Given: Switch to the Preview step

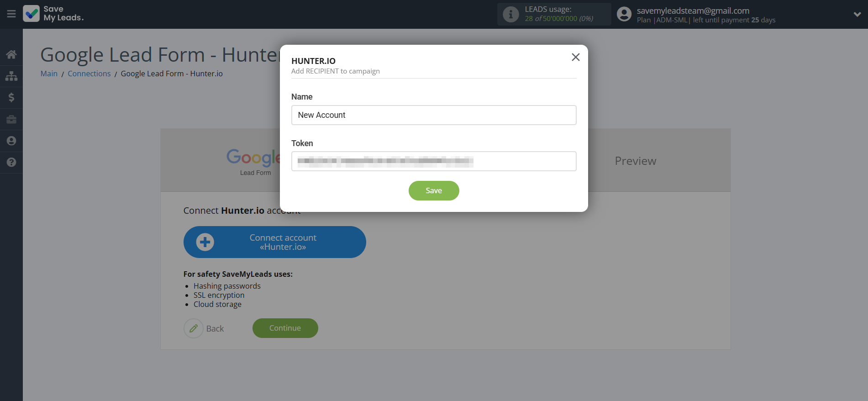Looking at the screenshot, I should click(x=635, y=161).
